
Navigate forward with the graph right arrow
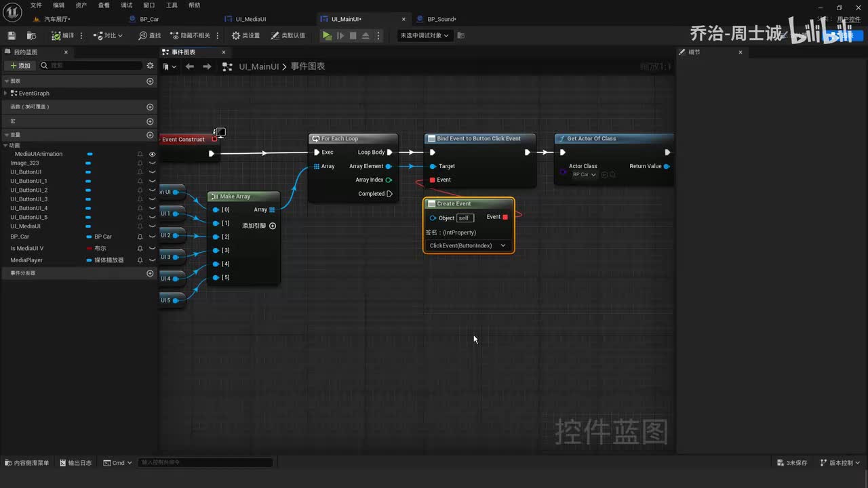point(207,66)
